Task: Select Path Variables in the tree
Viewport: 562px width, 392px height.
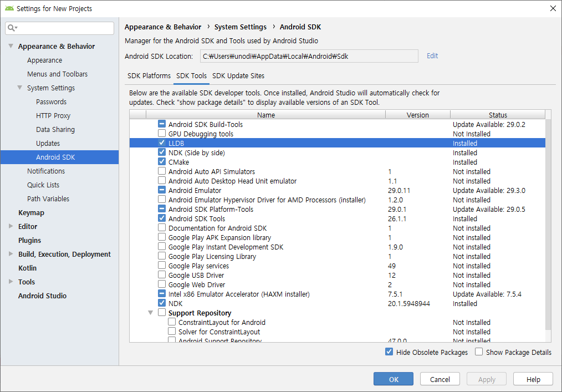Action: pyautogui.click(x=48, y=198)
